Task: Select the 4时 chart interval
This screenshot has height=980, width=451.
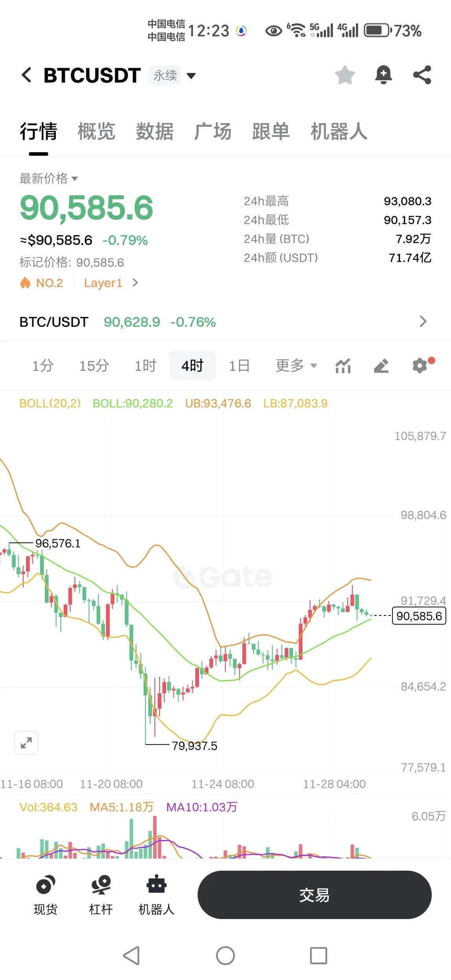Action: click(x=192, y=366)
